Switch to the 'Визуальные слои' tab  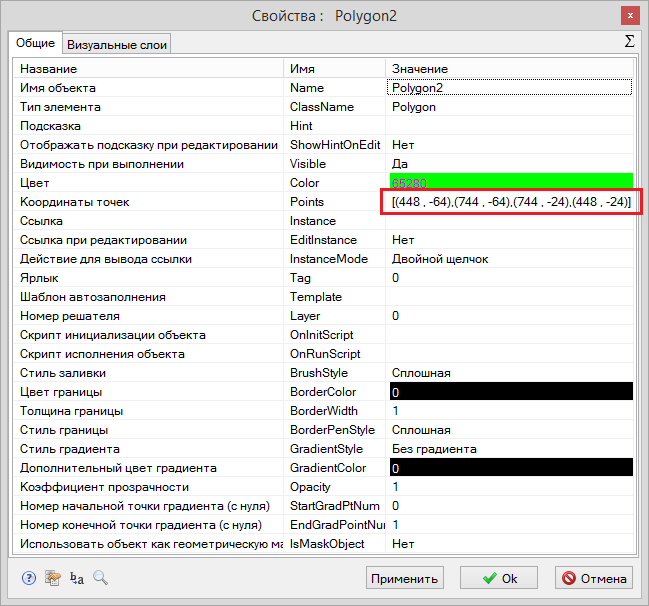coord(117,44)
